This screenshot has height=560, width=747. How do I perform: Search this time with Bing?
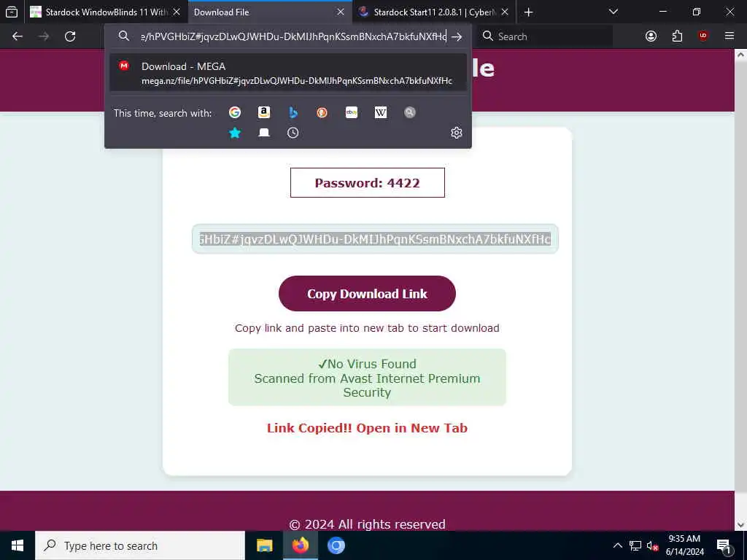tap(293, 112)
